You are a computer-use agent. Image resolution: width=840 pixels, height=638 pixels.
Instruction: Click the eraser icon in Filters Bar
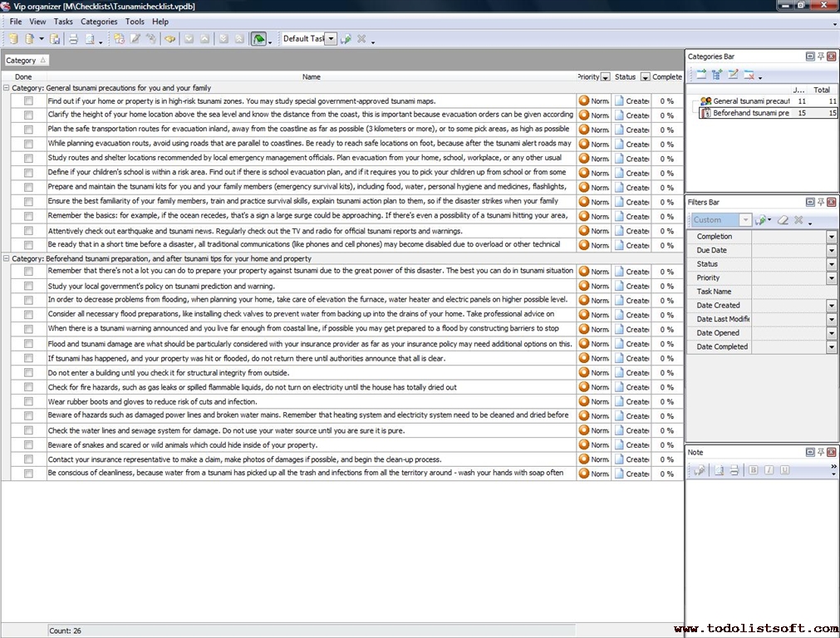(783, 220)
